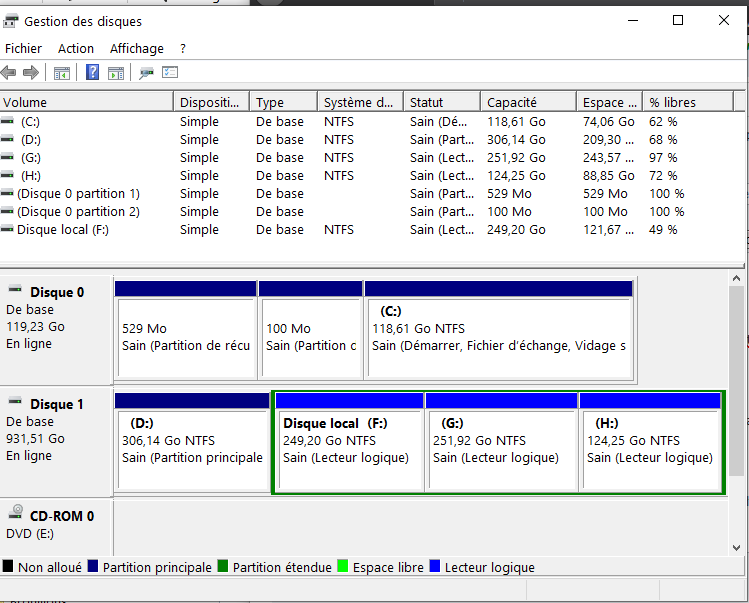Click the Back arrow in the toolbar
The width and height of the screenshot is (749, 603).
tap(9, 73)
